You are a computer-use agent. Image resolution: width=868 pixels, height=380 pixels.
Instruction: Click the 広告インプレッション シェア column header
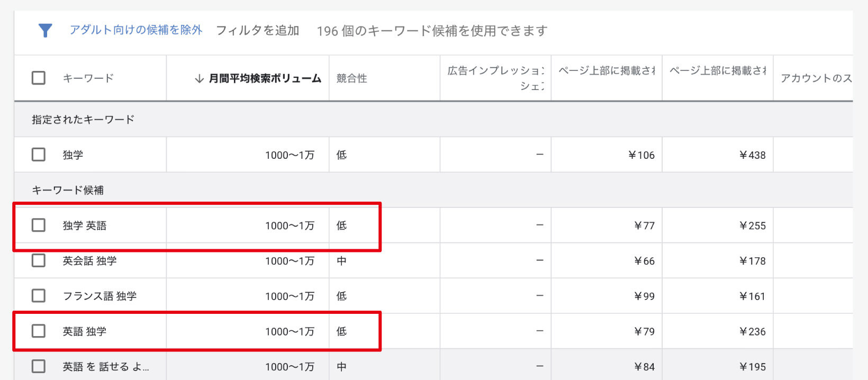coord(495,78)
